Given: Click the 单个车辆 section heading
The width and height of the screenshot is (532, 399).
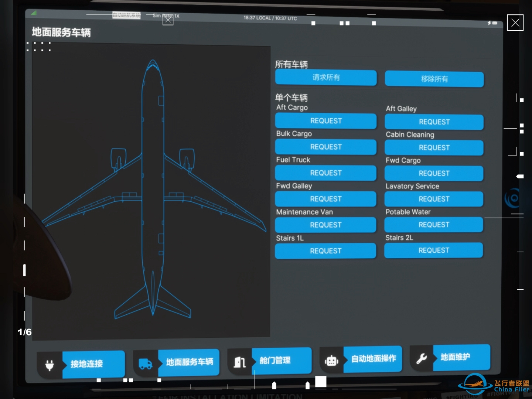Looking at the screenshot, I should pos(291,98).
